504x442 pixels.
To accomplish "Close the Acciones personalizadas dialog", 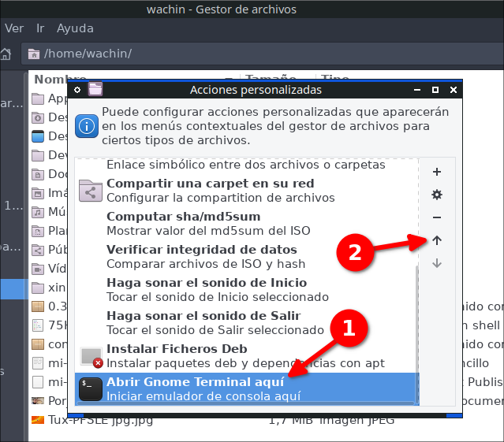I will click(x=454, y=90).
